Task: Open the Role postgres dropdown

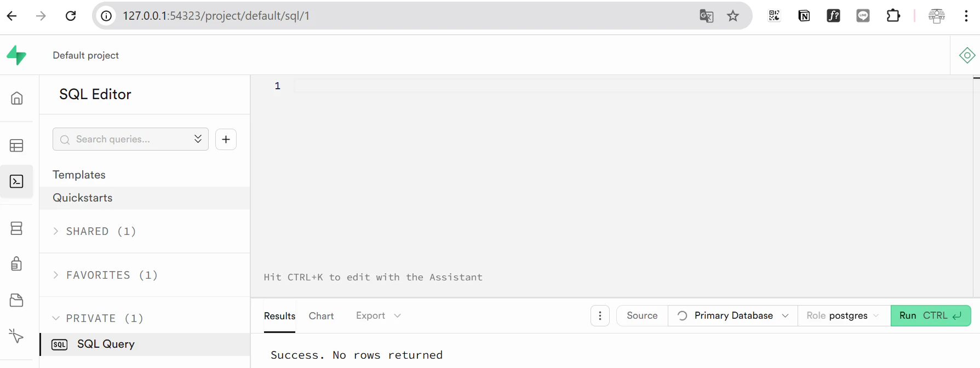Action: pyautogui.click(x=844, y=315)
